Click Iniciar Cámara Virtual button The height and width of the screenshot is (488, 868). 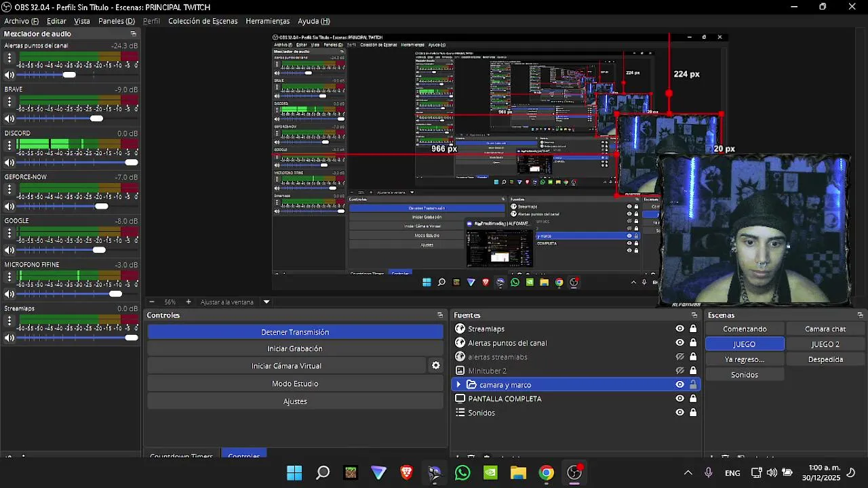click(286, 366)
